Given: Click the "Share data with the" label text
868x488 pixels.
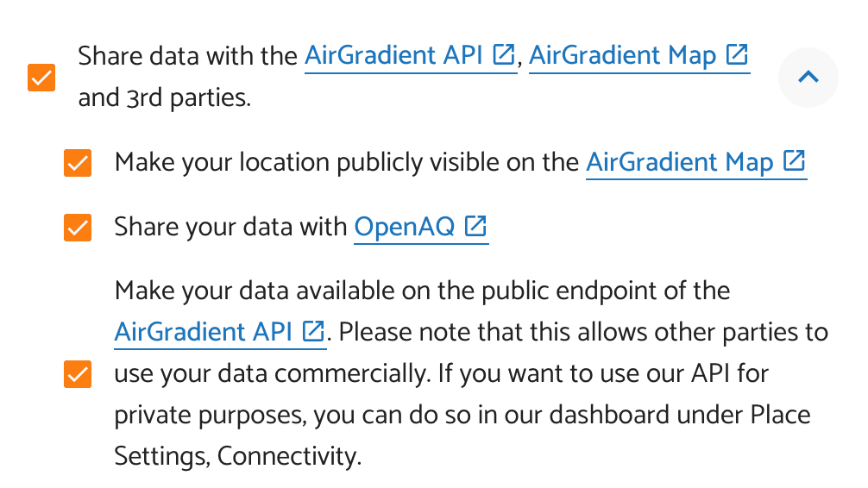Looking at the screenshot, I should 188,57.
